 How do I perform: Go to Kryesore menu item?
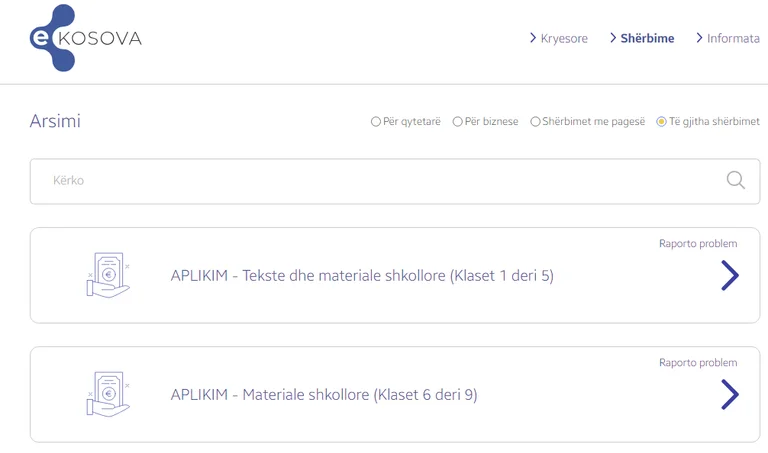pyautogui.click(x=559, y=38)
